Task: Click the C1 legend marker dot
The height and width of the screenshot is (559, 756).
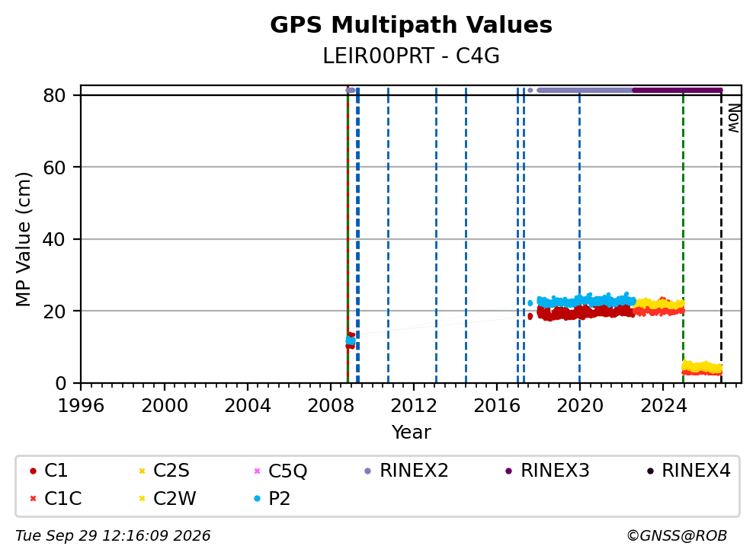Action: [x=33, y=471]
